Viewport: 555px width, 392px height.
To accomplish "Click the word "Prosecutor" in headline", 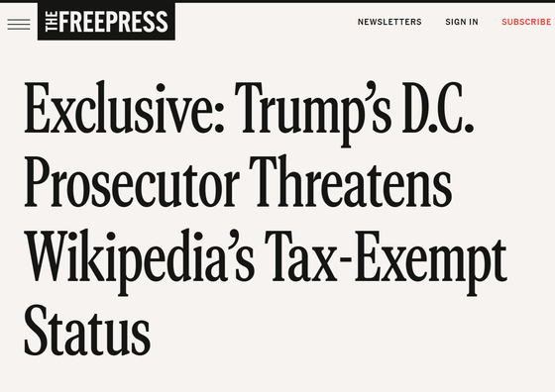I will tap(132, 182).
